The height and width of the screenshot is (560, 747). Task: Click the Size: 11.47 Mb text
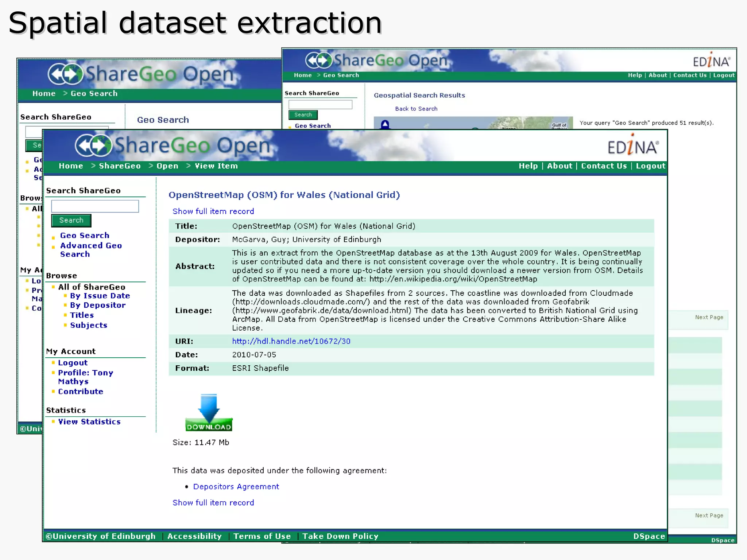tap(201, 443)
